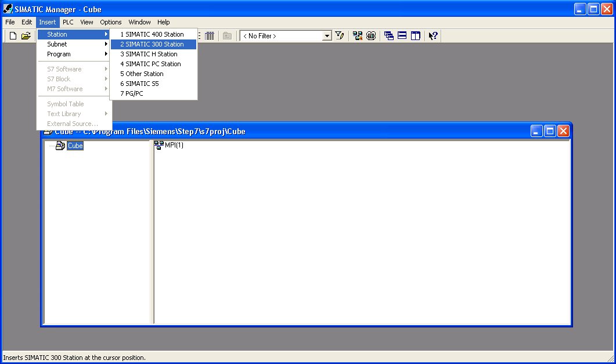Click the Details view toolbar icon
This screenshot has height=364, width=616.
pyautogui.click(x=210, y=36)
